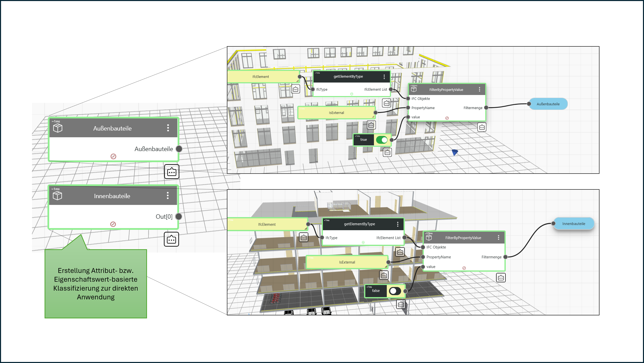Select the blue Außenbauteile output node
The height and width of the screenshot is (363, 644).
click(x=548, y=104)
